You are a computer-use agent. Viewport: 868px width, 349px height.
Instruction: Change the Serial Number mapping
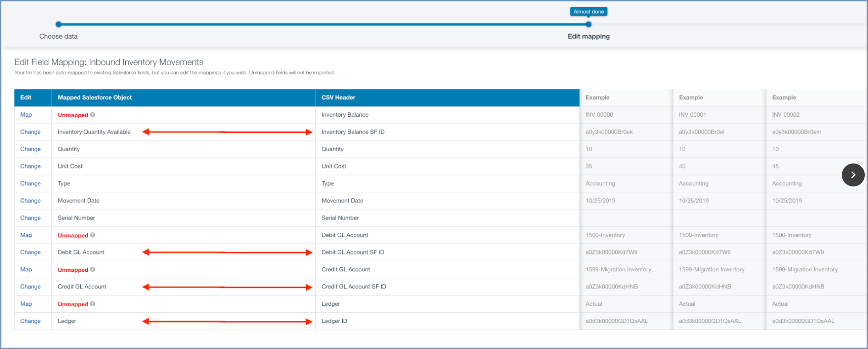click(x=30, y=218)
